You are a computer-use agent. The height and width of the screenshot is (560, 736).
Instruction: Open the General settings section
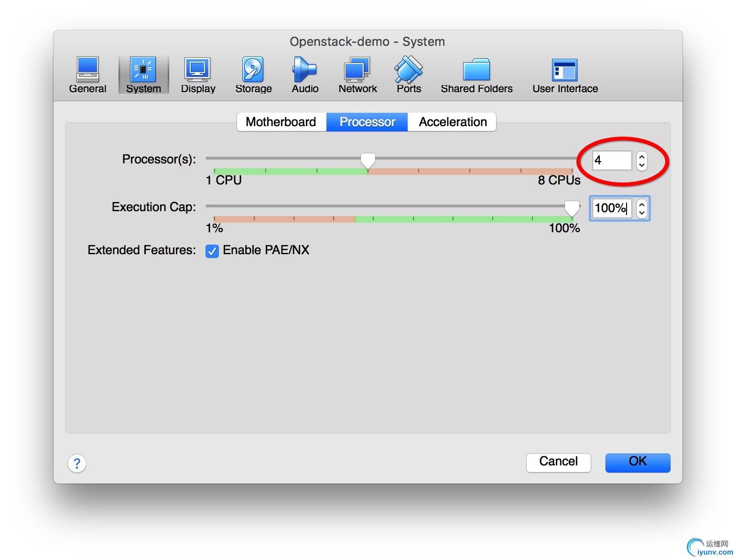coord(87,75)
